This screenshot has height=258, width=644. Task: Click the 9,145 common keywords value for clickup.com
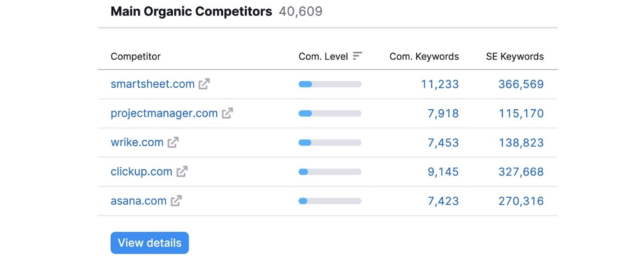tap(443, 172)
